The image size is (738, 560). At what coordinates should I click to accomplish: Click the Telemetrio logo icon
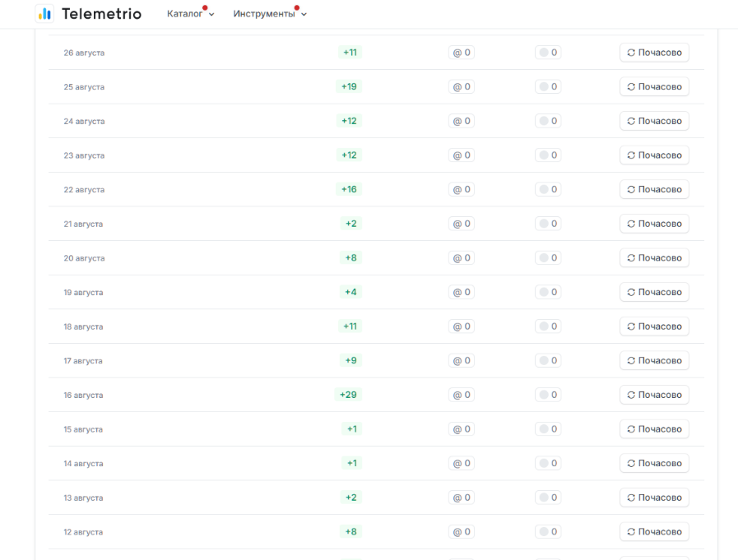coord(46,14)
